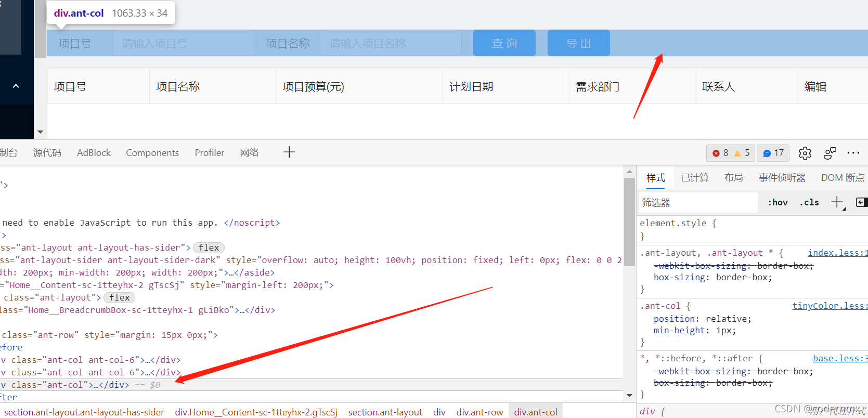Open index.less source link

point(837,253)
